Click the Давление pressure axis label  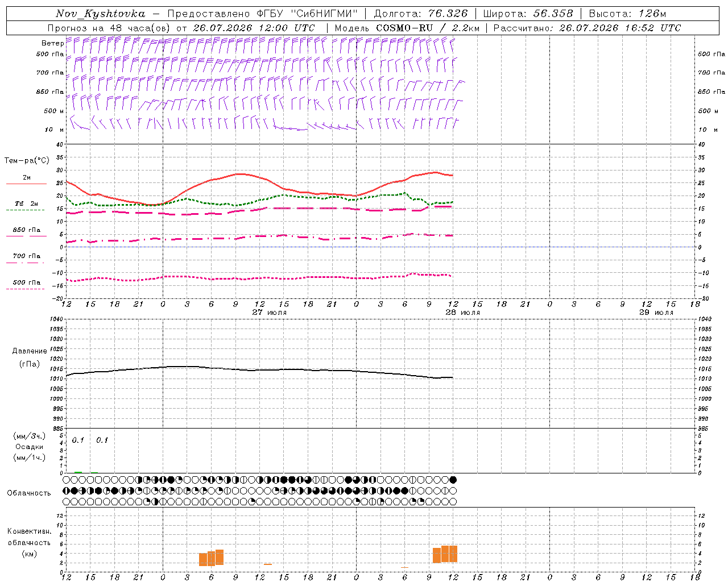tap(30, 351)
